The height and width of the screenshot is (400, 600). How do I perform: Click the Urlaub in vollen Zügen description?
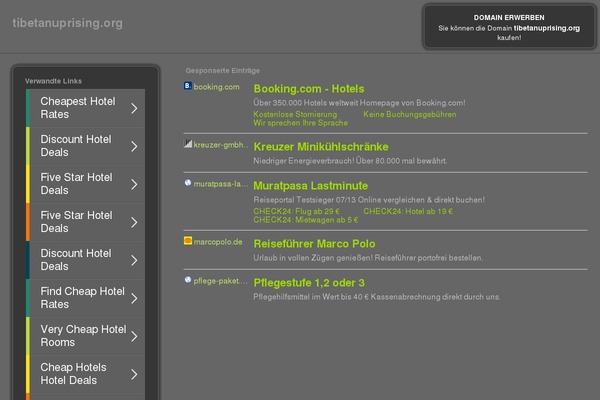(368, 258)
